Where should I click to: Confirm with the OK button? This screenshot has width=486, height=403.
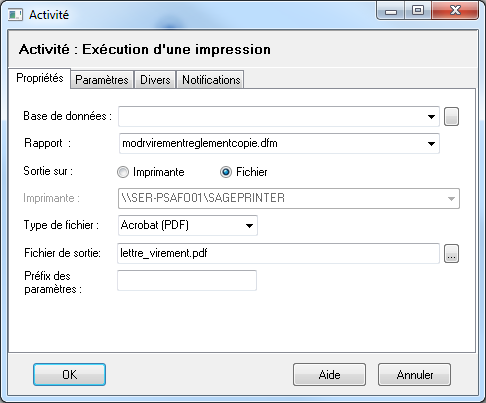[x=69, y=375]
